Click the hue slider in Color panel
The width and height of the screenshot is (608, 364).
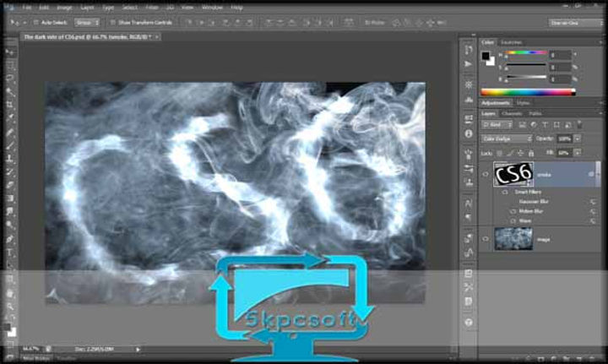[x=526, y=52]
